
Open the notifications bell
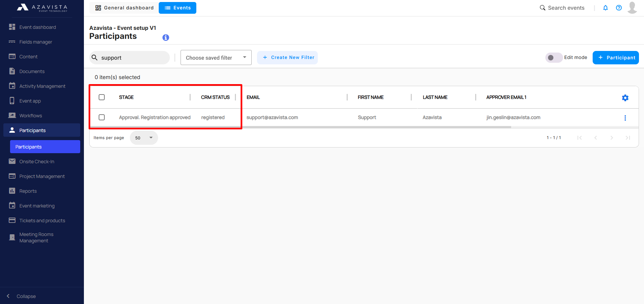[605, 8]
